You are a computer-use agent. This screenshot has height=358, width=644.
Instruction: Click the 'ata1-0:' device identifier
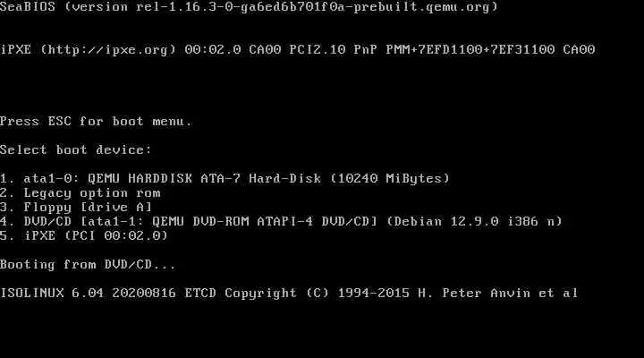tap(51, 179)
